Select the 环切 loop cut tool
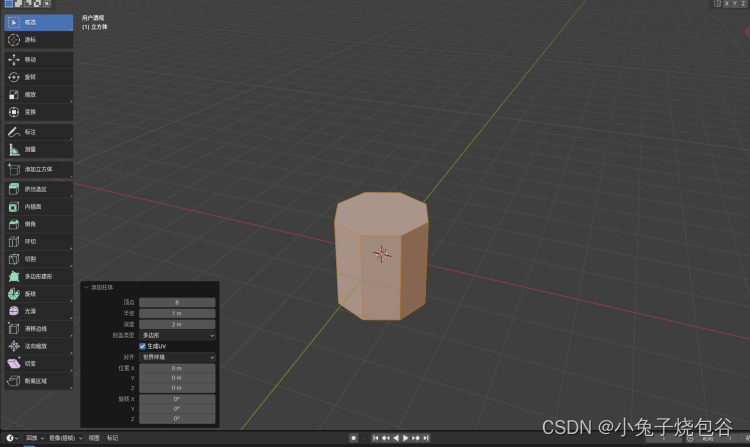 pyautogui.click(x=39, y=242)
